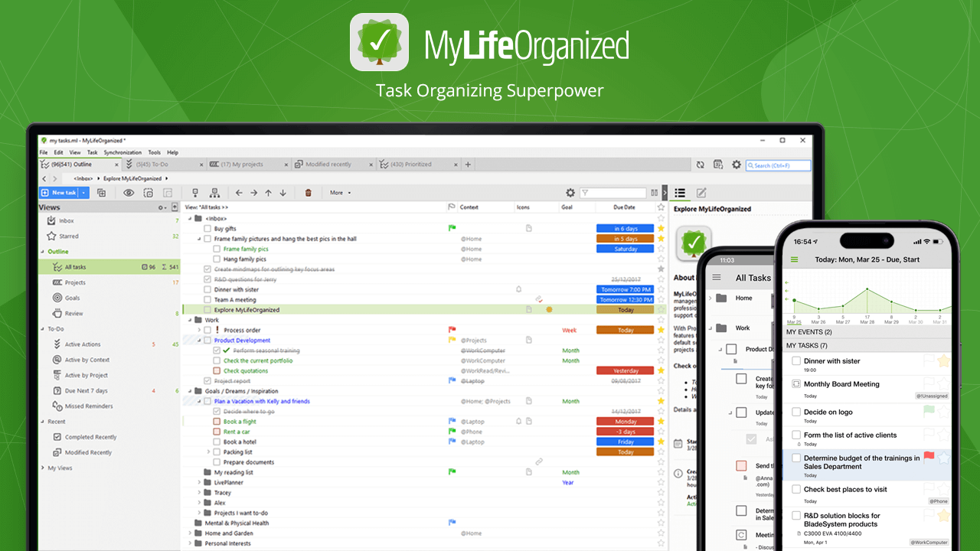Tap hamburger menu on All Tasks phone
This screenshot has height=551, width=980.
click(x=717, y=277)
